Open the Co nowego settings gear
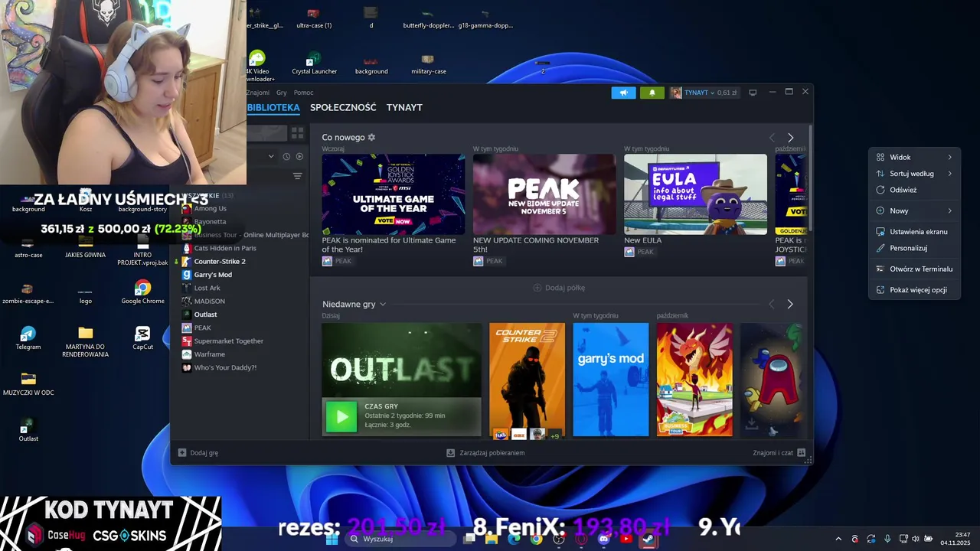Image resolution: width=980 pixels, height=551 pixels. point(371,137)
